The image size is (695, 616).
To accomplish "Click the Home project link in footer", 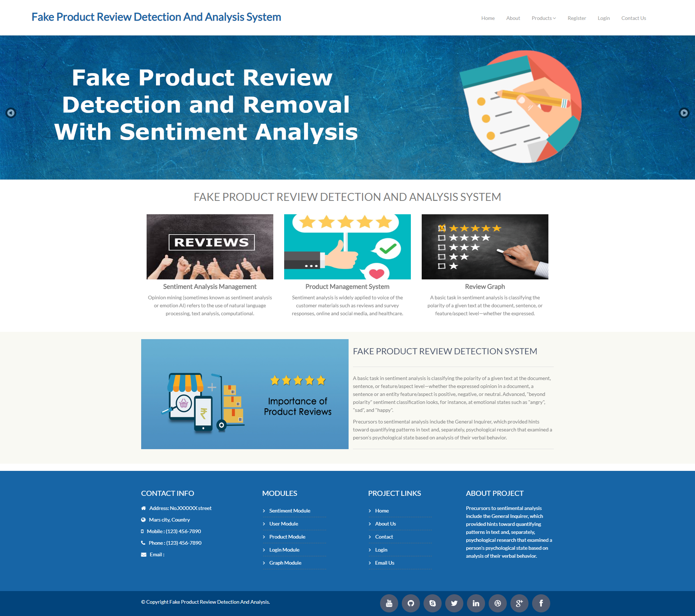I will pyautogui.click(x=382, y=510).
